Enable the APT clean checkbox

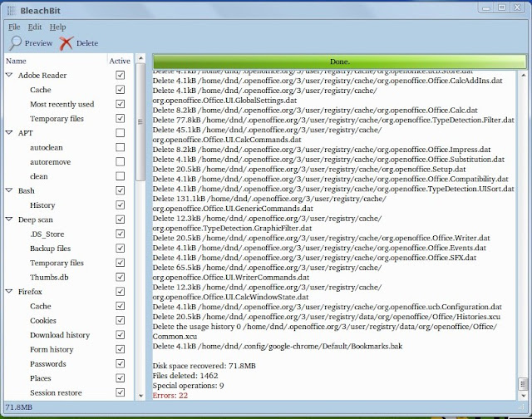pyautogui.click(x=120, y=176)
